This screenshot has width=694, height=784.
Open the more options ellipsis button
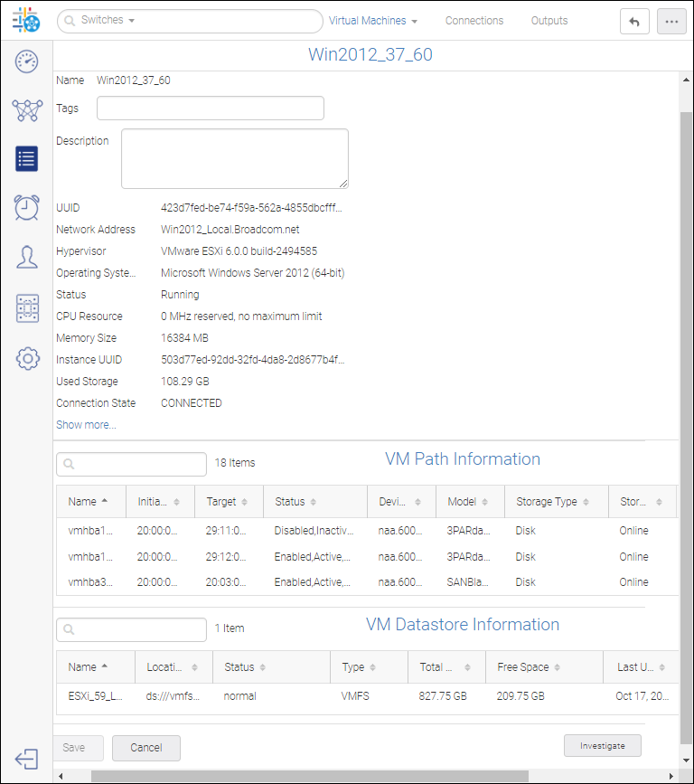(x=671, y=22)
